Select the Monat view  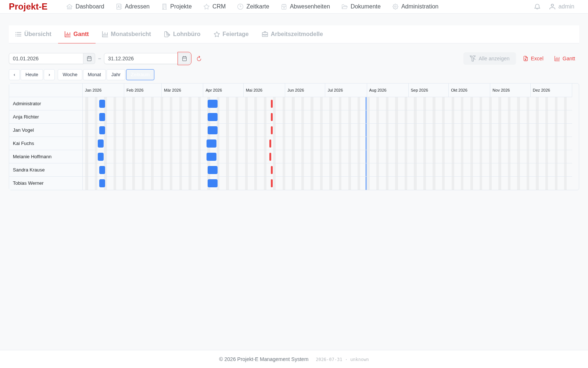tap(94, 75)
